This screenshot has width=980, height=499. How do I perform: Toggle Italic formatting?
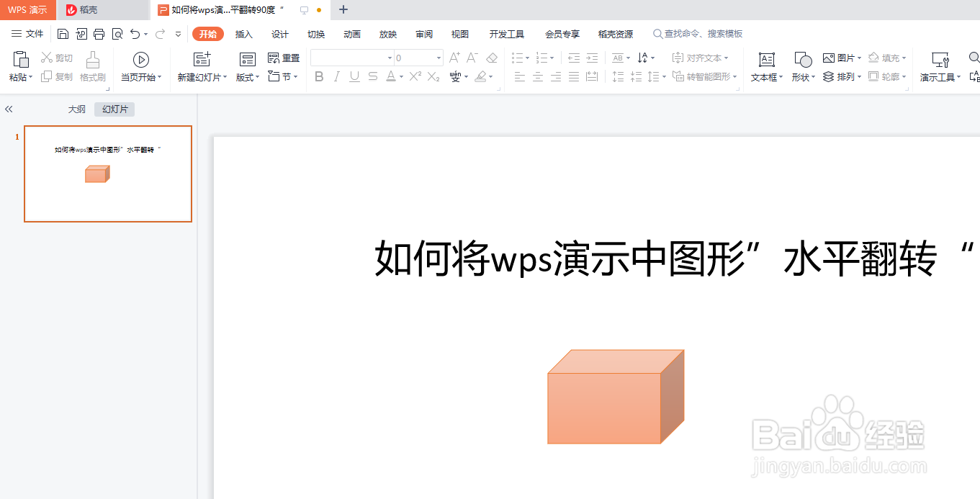click(336, 76)
